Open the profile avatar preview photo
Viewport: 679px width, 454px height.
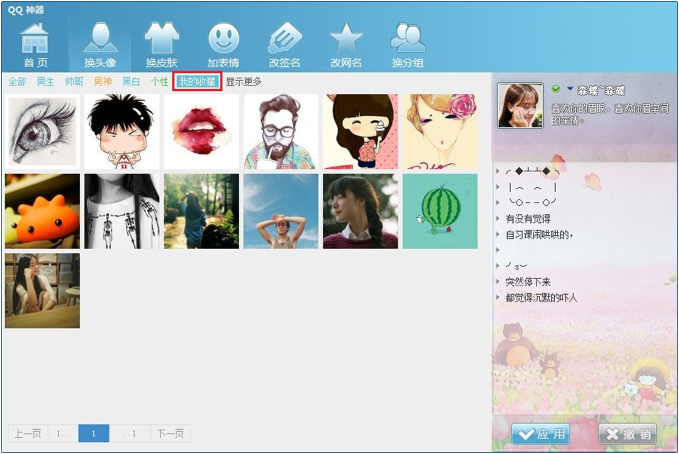tap(521, 105)
